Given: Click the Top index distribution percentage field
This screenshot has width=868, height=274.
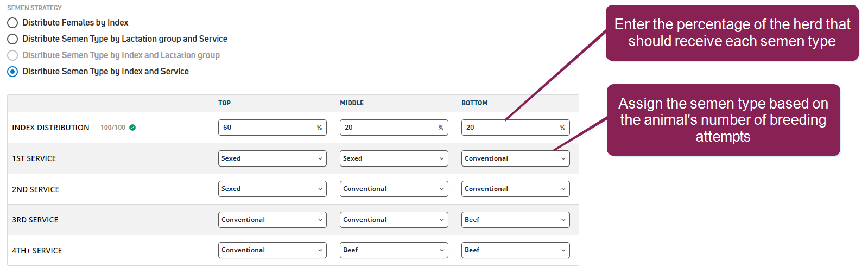Looking at the screenshot, I should 266,128.
